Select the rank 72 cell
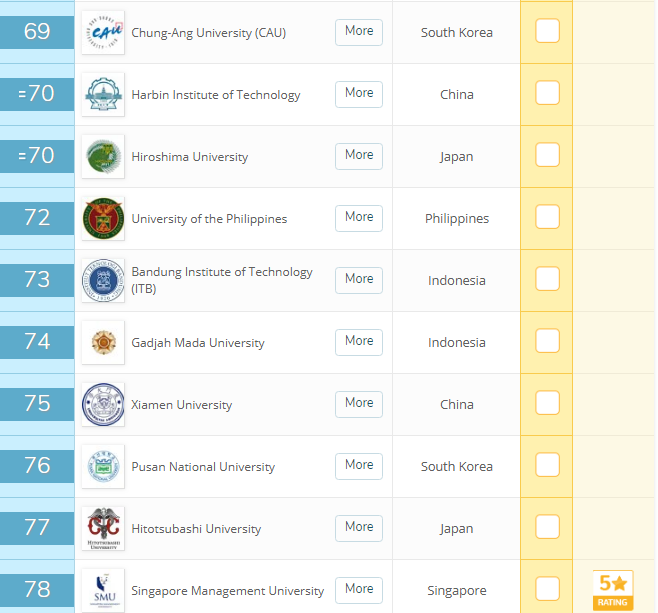The width and height of the screenshot is (658, 613). (x=37, y=218)
